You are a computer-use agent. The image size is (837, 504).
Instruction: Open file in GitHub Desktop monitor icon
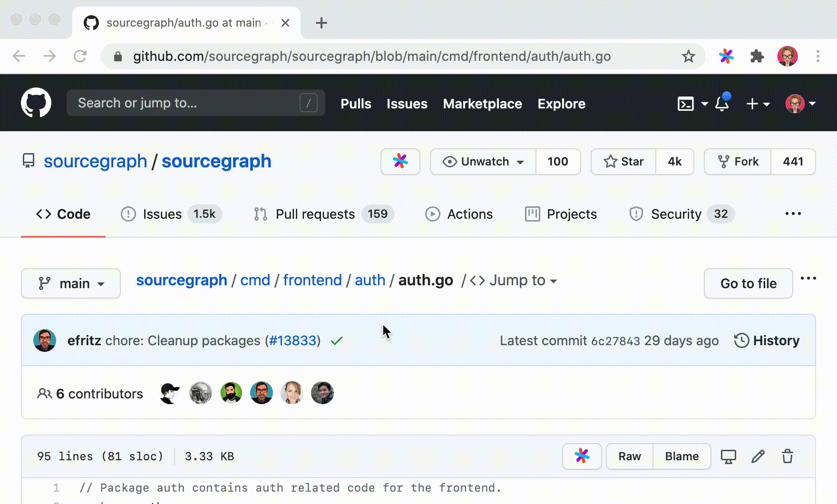click(728, 456)
